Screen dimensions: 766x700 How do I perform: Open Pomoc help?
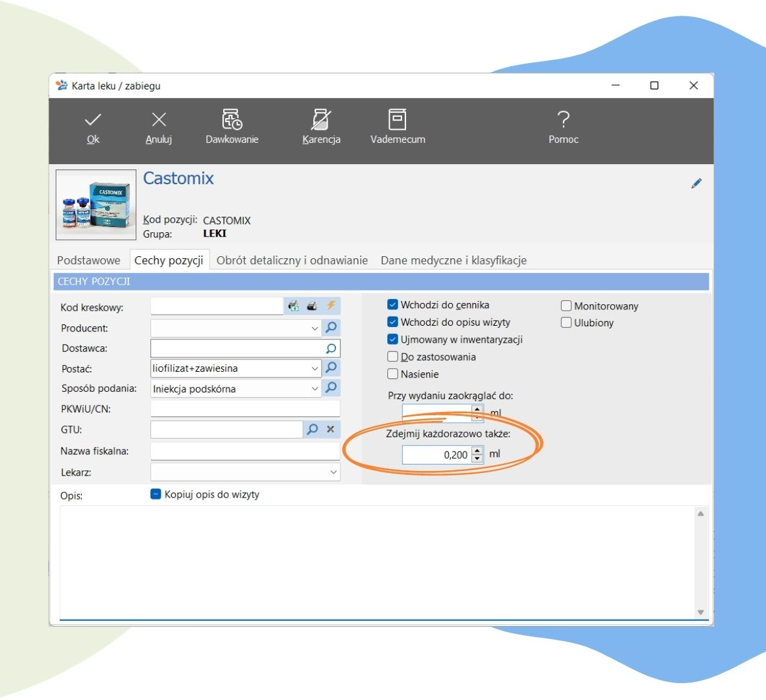(563, 128)
